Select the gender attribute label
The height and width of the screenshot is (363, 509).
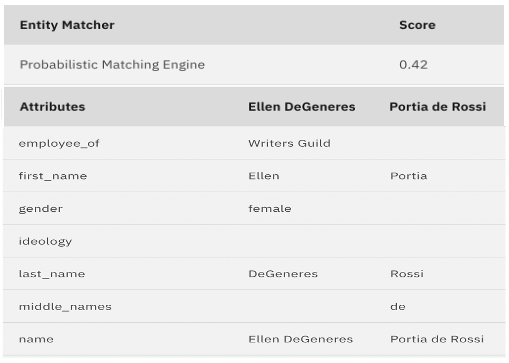[41, 209]
